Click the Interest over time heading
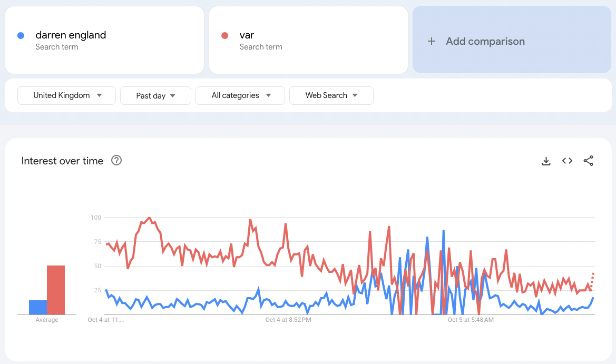The width and height of the screenshot is (616, 364). [62, 161]
